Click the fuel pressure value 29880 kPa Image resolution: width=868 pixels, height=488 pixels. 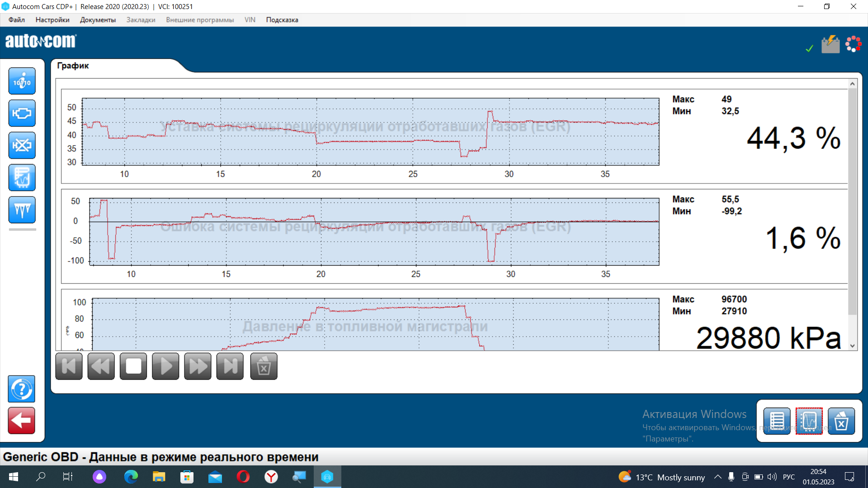tap(768, 338)
